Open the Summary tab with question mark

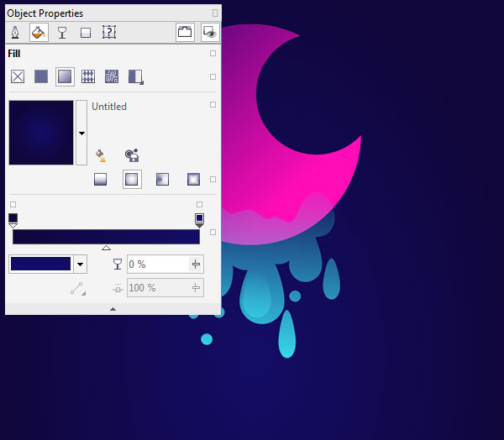click(x=109, y=32)
